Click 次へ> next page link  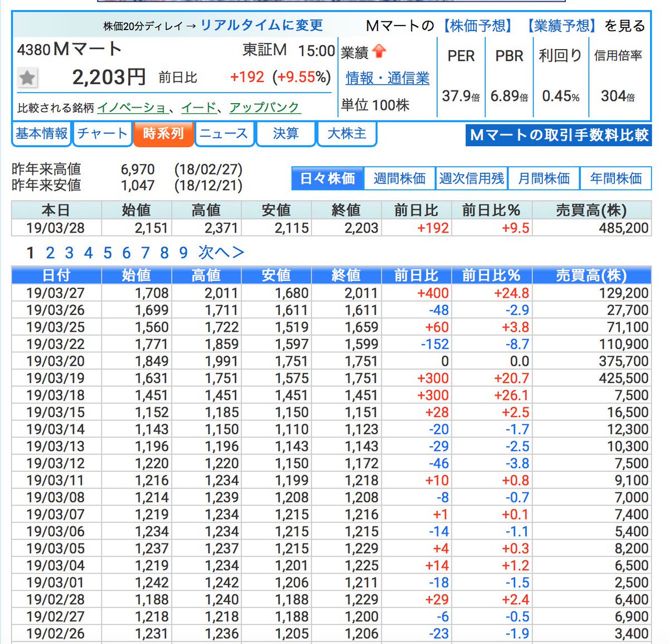click(x=221, y=253)
